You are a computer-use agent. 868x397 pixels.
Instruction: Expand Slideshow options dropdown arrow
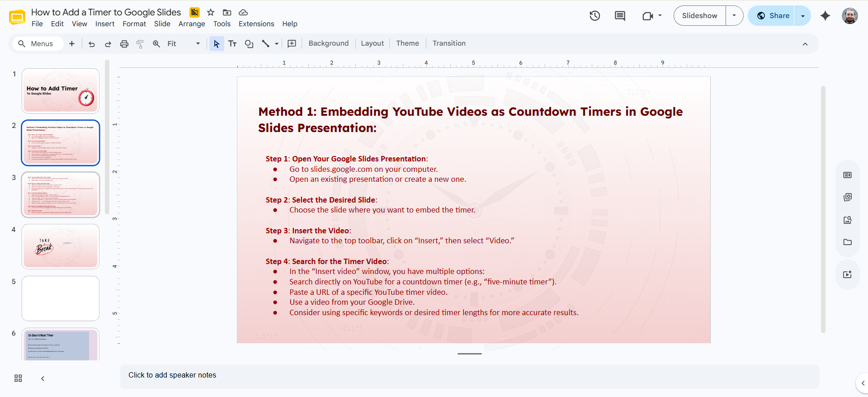734,16
